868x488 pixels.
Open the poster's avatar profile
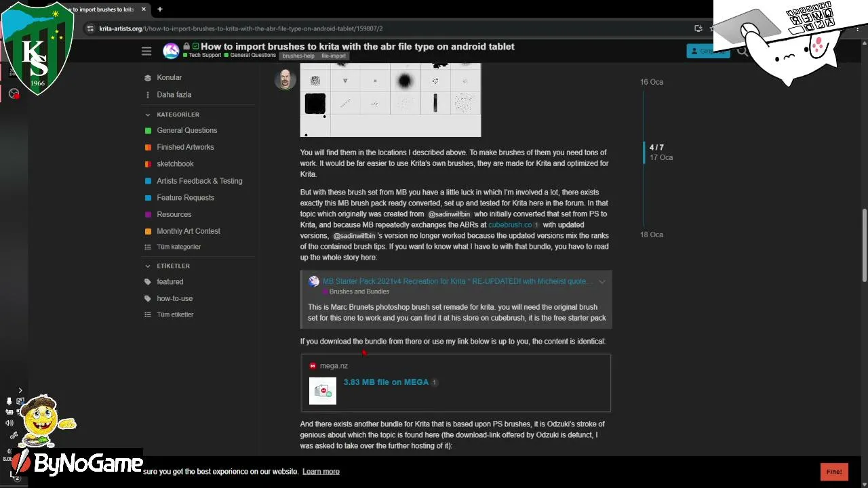tap(285, 79)
